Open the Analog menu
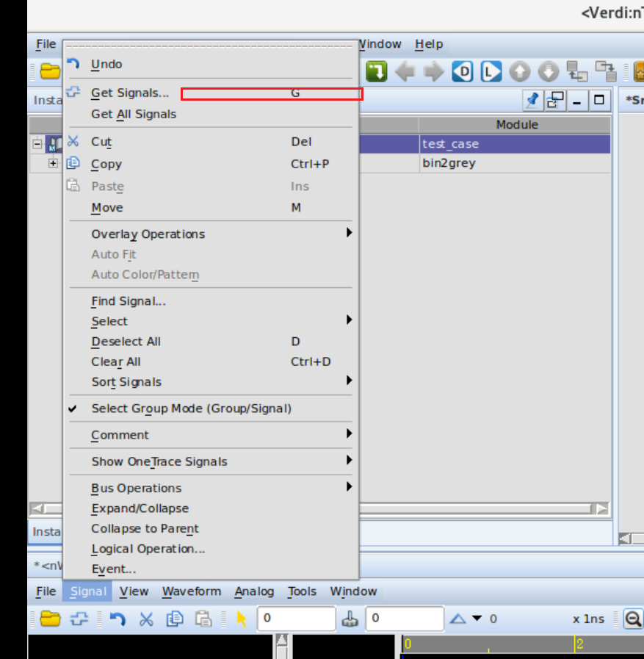 tap(254, 591)
